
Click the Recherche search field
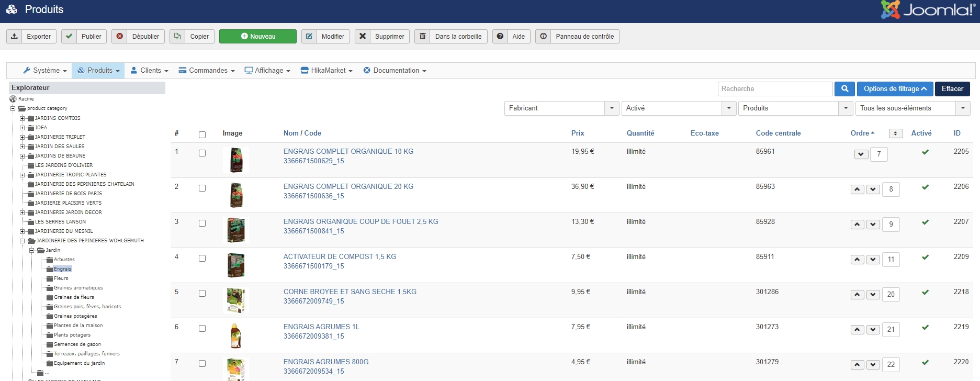click(x=775, y=89)
